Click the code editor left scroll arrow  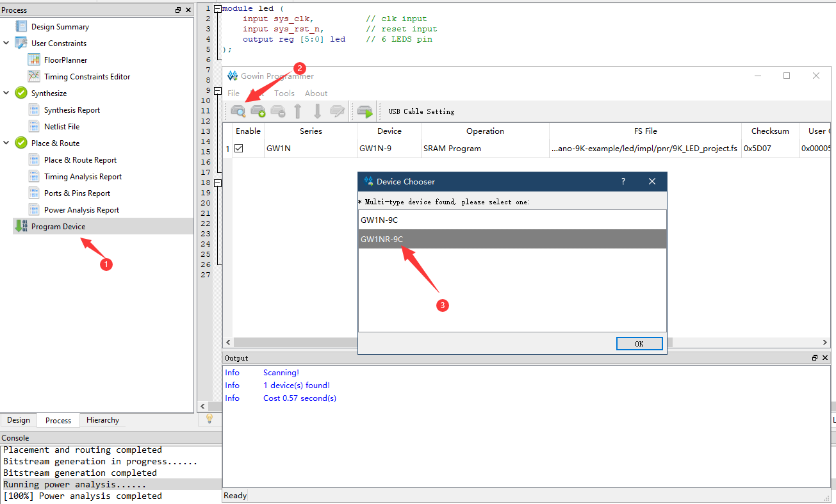[202, 406]
